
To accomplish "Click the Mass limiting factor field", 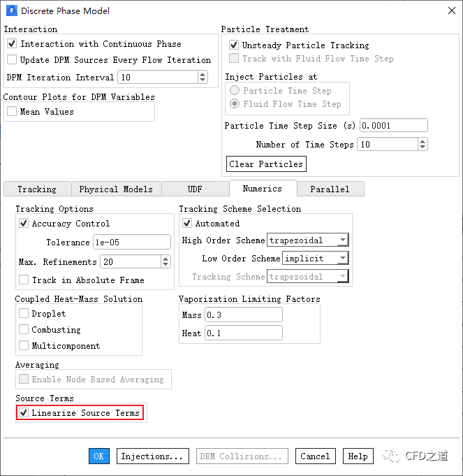I will point(244,315).
